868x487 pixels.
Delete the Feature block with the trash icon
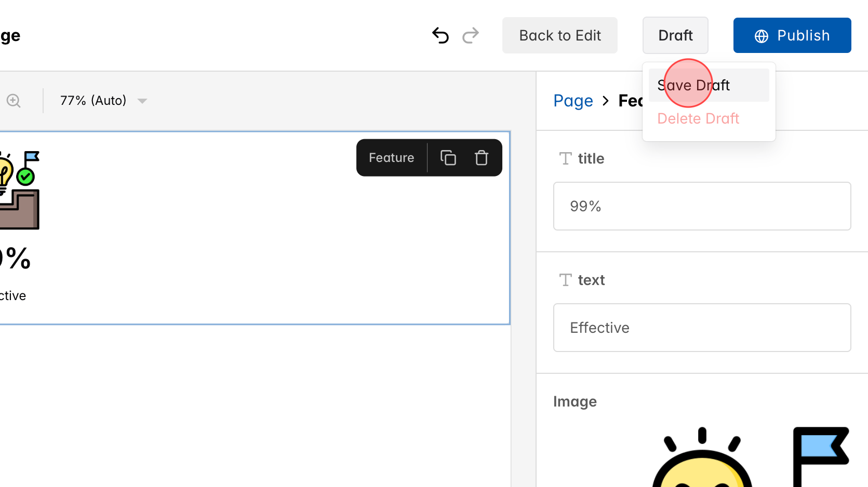(481, 157)
